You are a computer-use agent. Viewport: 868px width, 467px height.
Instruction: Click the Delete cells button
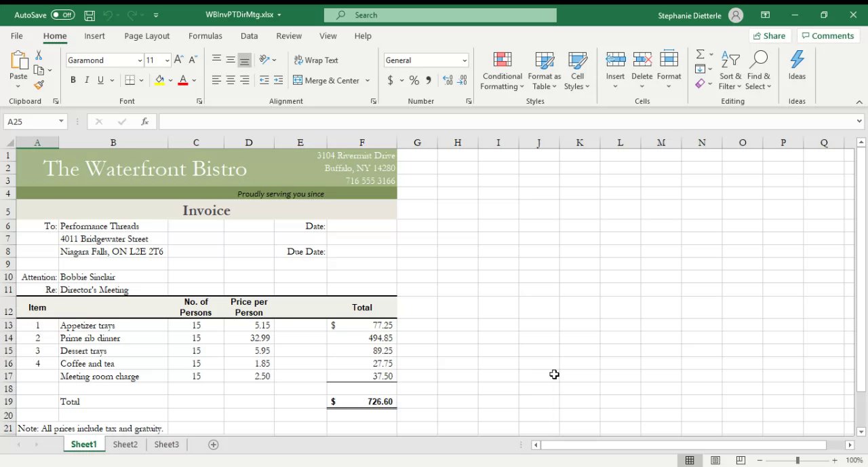tap(642, 70)
